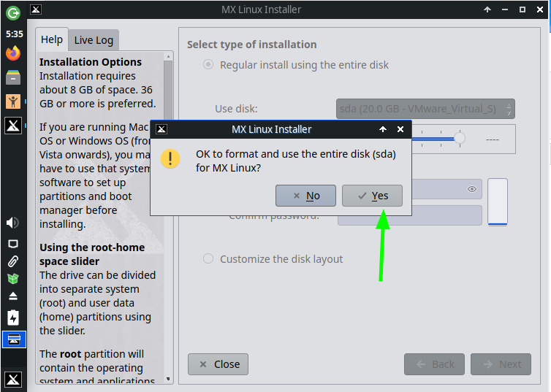Click the help panel scroll-down arrow
The image size is (551, 392).
click(168, 379)
